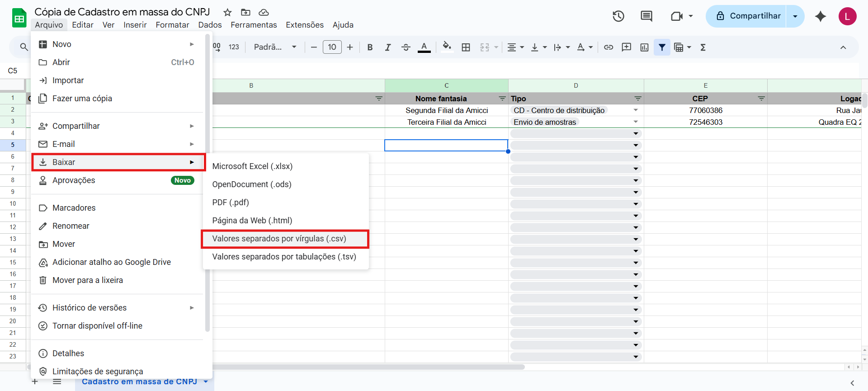Star this spreadsheet document

[227, 12]
